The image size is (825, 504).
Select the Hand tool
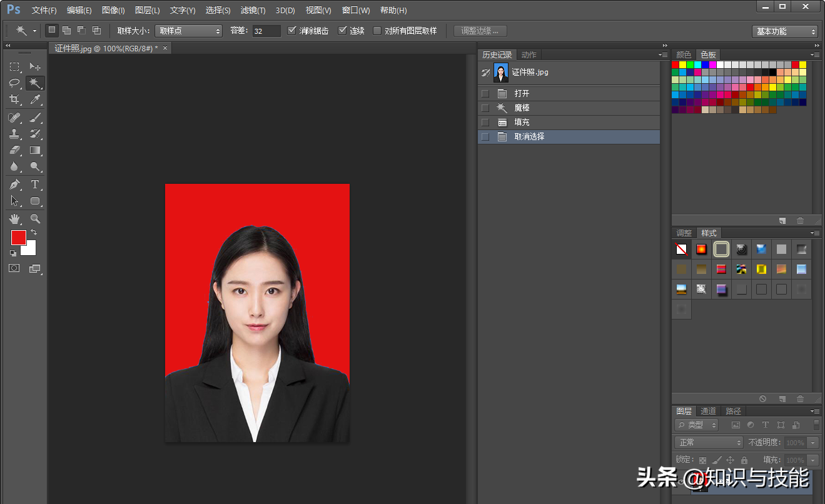pos(14,219)
